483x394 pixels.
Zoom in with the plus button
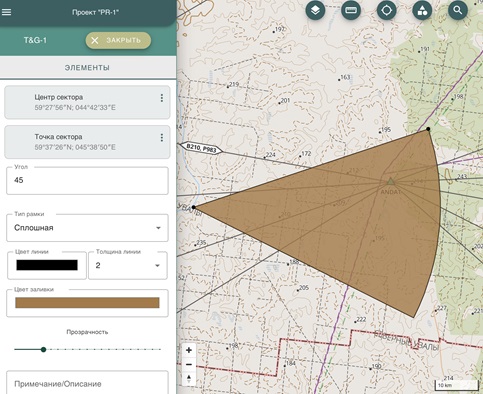[x=189, y=350]
